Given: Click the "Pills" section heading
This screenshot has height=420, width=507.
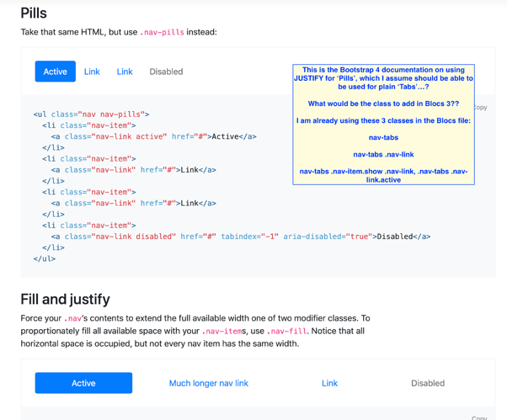Looking at the screenshot, I should click(x=34, y=13).
